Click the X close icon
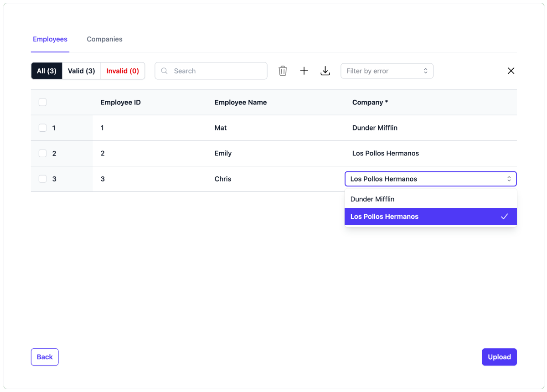This screenshot has width=547, height=392. 511,71
